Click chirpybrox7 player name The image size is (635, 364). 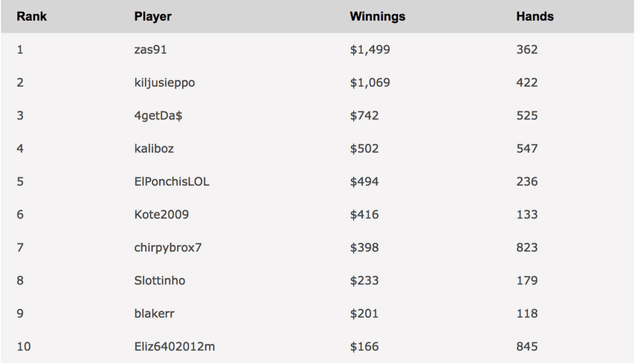pos(167,247)
